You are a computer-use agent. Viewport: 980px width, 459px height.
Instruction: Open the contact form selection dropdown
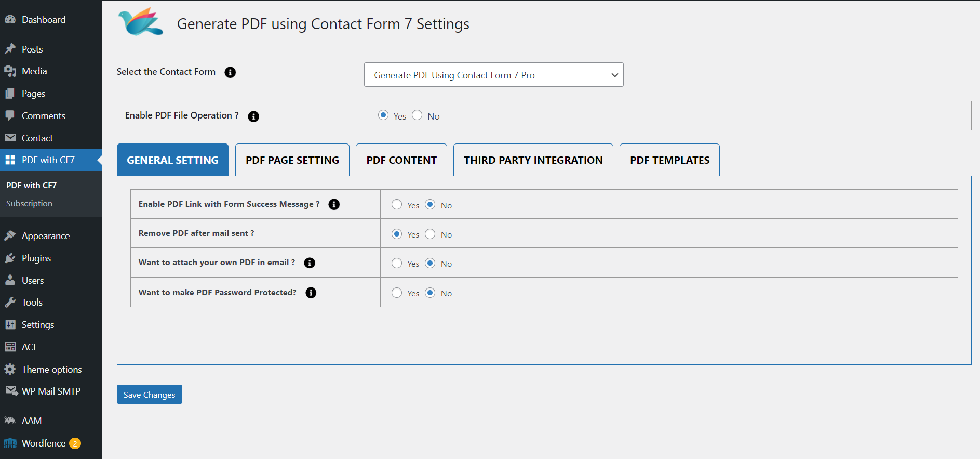point(493,75)
